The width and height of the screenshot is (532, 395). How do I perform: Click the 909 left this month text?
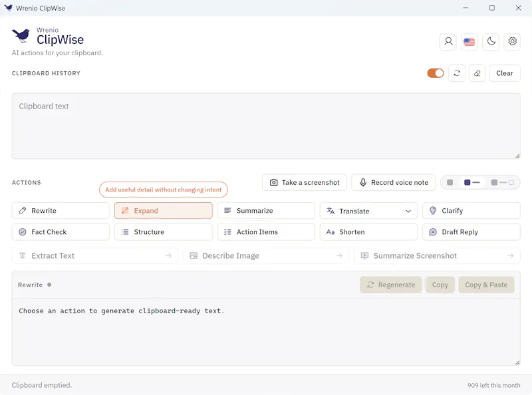pyautogui.click(x=493, y=385)
